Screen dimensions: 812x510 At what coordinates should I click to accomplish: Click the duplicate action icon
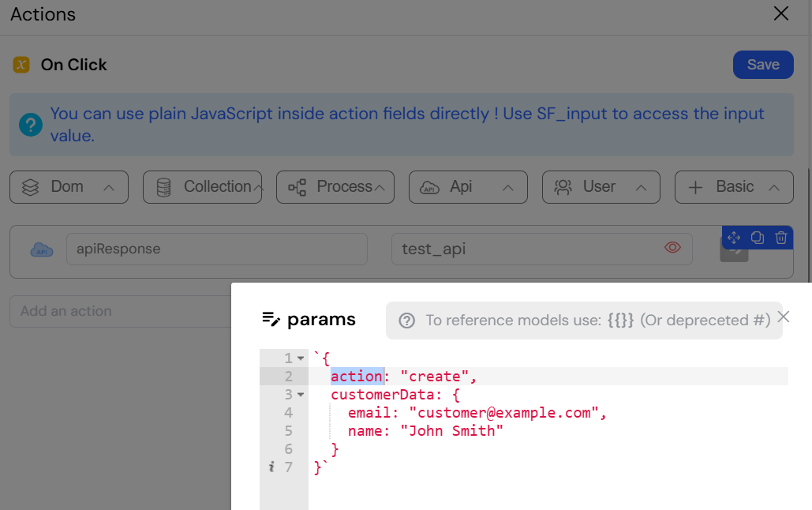click(758, 238)
